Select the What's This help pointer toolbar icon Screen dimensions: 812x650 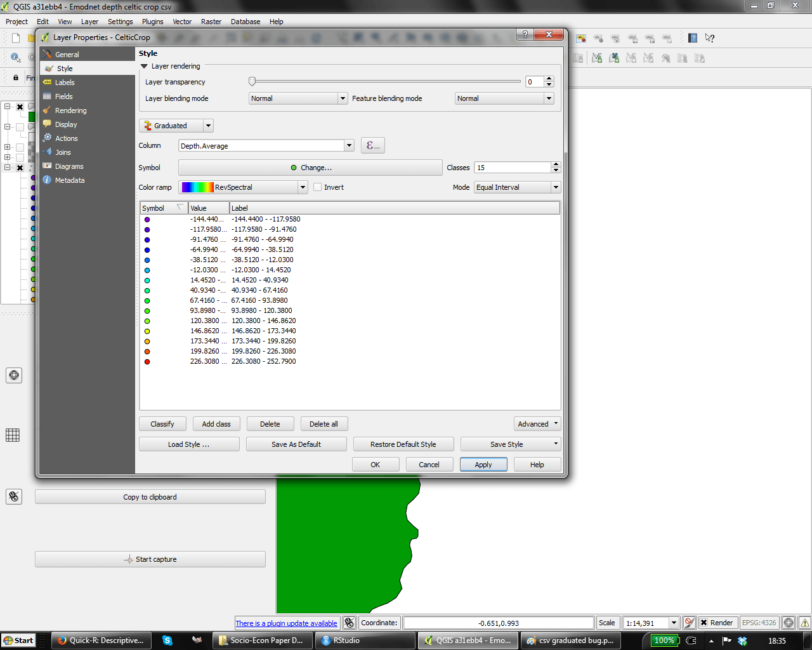click(x=709, y=38)
